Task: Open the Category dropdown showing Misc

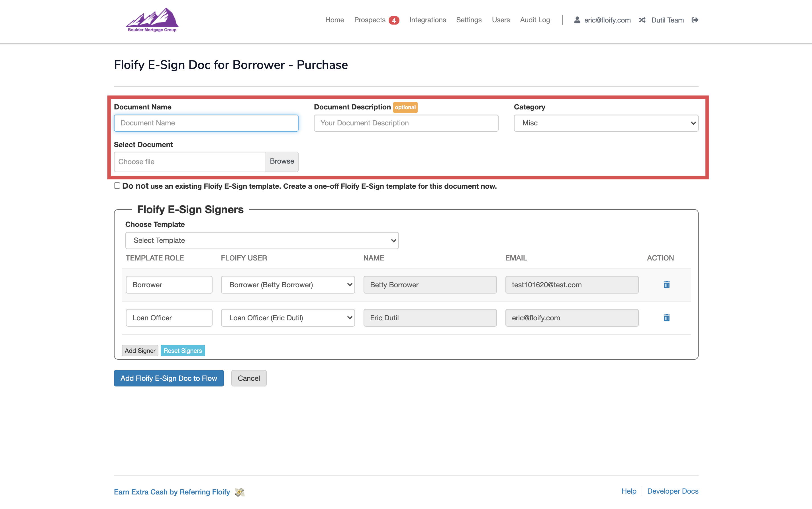Action: pos(605,123)
